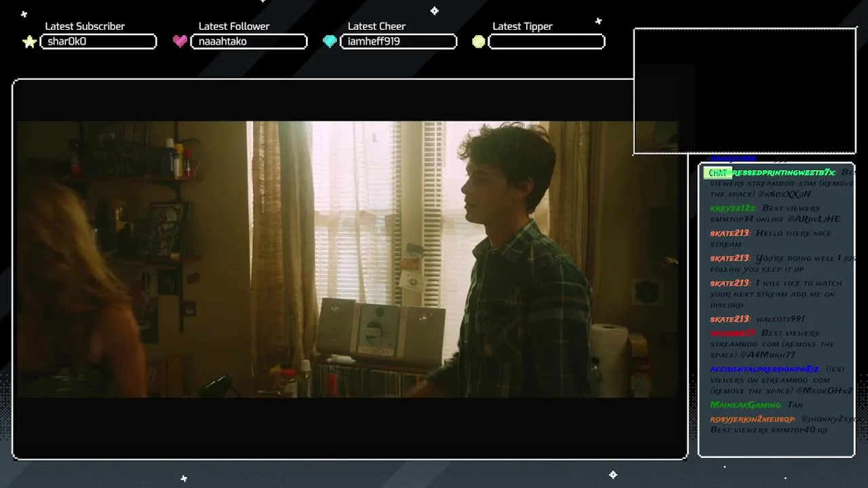Image resolution: width=868 pixels, height=488 pixels.
Task: Click the cyan diamond Latest Cheer icon
Action: point(330,41)
